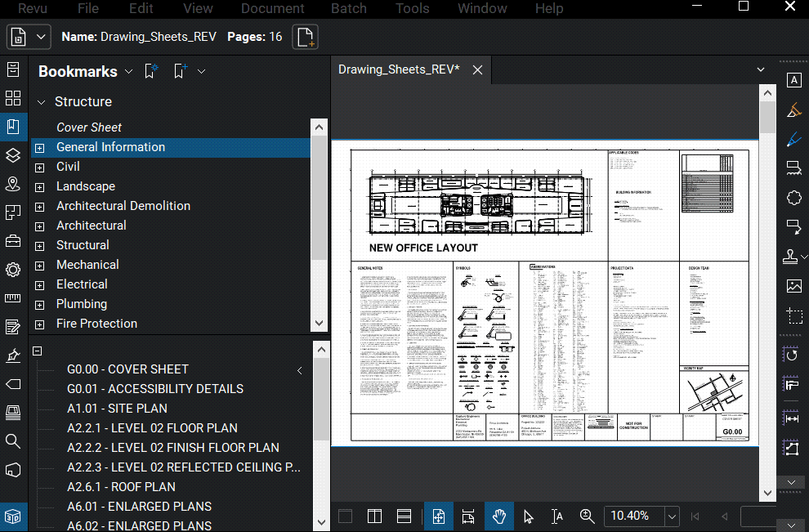Open the Zoom magnifier tool
Viewport: 809px width, 532px height.
[588, 516]
